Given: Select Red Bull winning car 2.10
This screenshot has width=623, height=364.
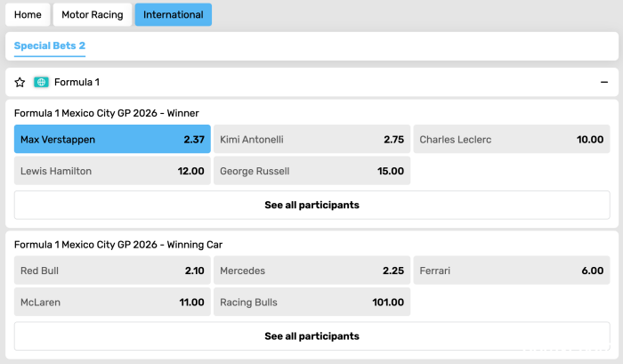Looking at the screenshot, I should [x=112, y=271].
